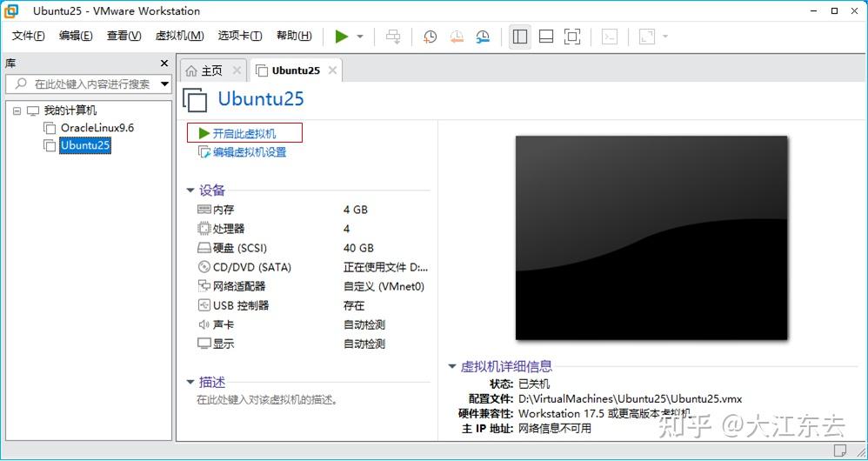Open the stretch display dropdown arrow

[664, 37]
